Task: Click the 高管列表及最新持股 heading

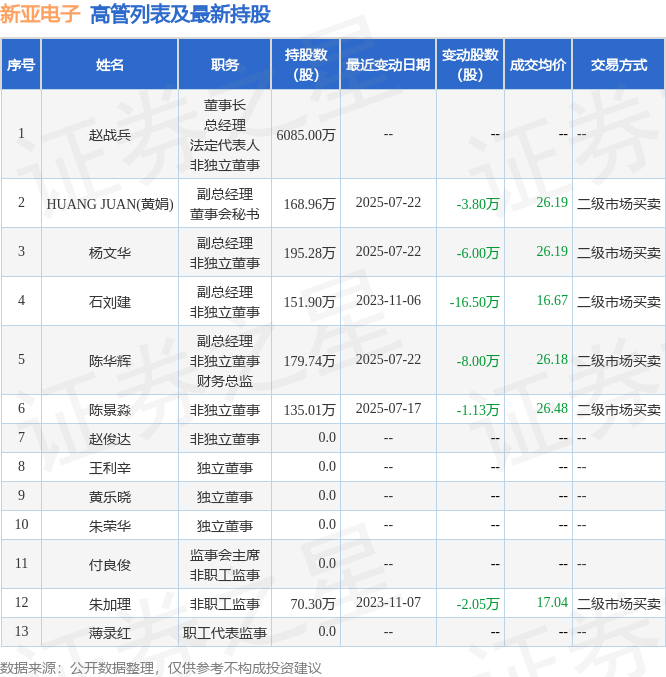Action: tap(180, 14)
